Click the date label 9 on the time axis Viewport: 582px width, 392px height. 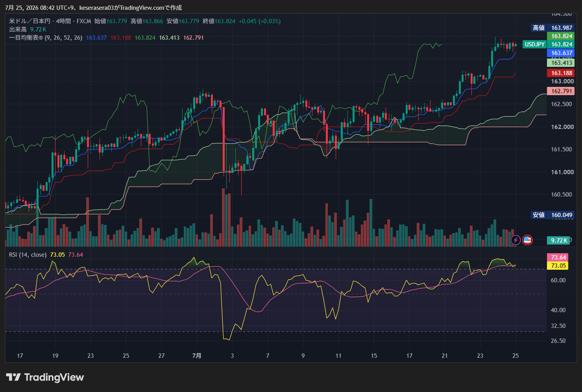click(303, 356)
